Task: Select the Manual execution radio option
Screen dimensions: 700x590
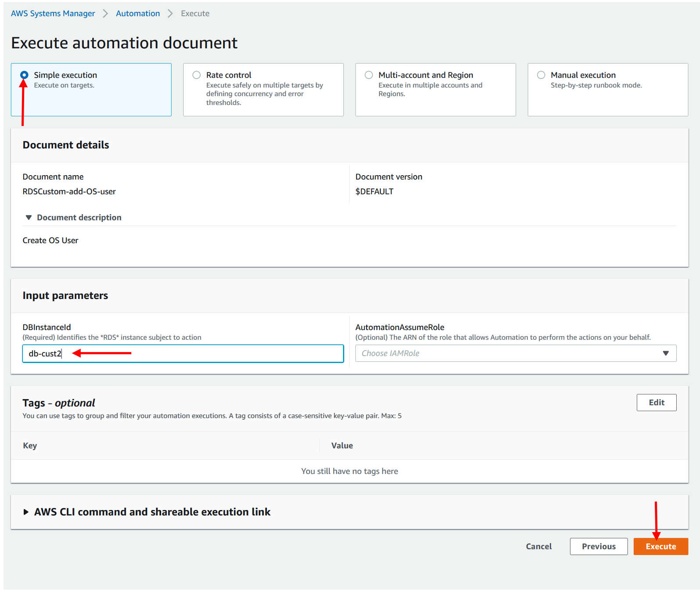Action: point(541,75)
